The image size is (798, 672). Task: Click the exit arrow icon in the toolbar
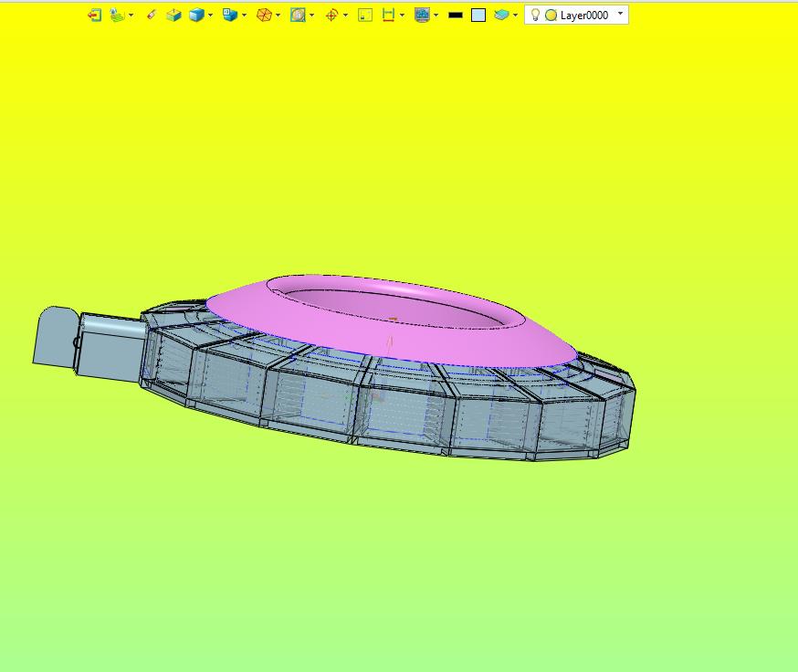(95, 16)
